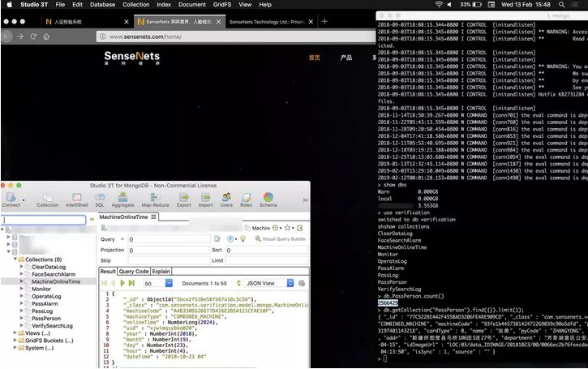The height and width of the screenshot is (369, 588).
Task: Select the PassAlarm collection
Action: click(45, 304)
